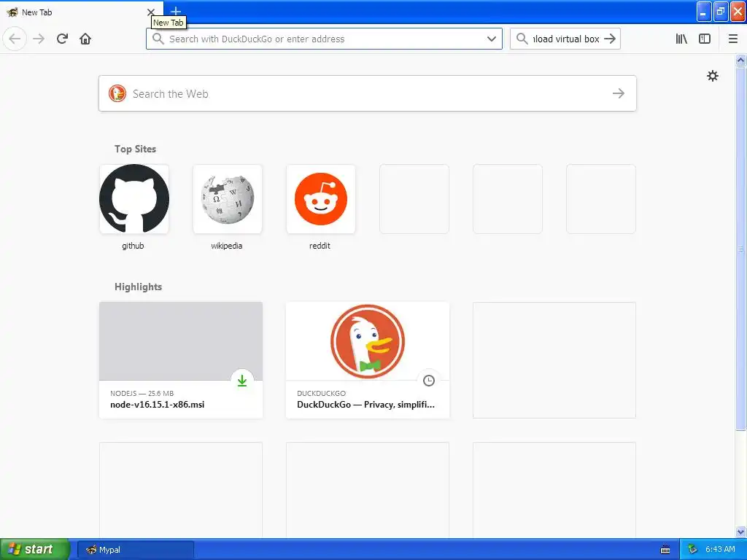Click the github label link
Screen dimensions: 747x560
coord(133,246)
